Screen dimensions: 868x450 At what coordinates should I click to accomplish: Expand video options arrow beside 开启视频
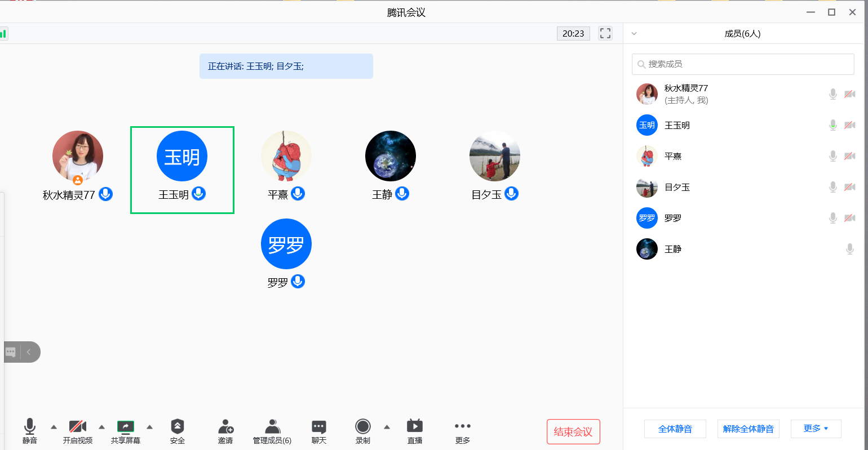(102, 427)
